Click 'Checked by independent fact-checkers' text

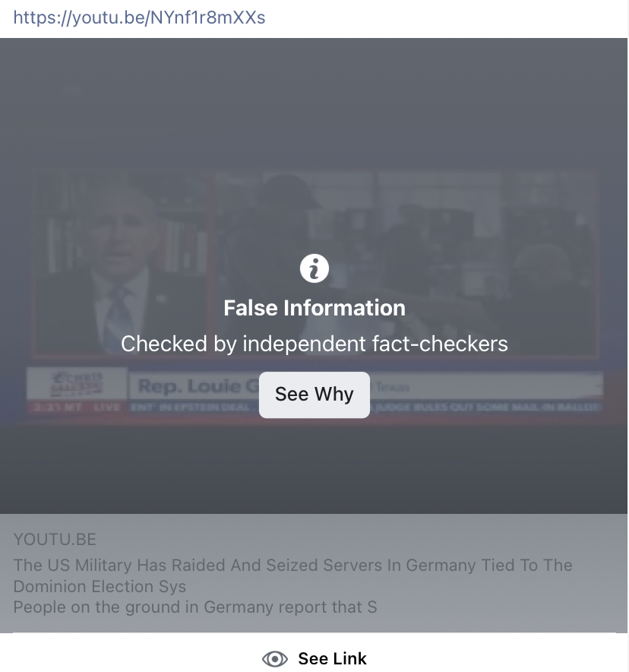pyautogui.click(x=314, y=344)
